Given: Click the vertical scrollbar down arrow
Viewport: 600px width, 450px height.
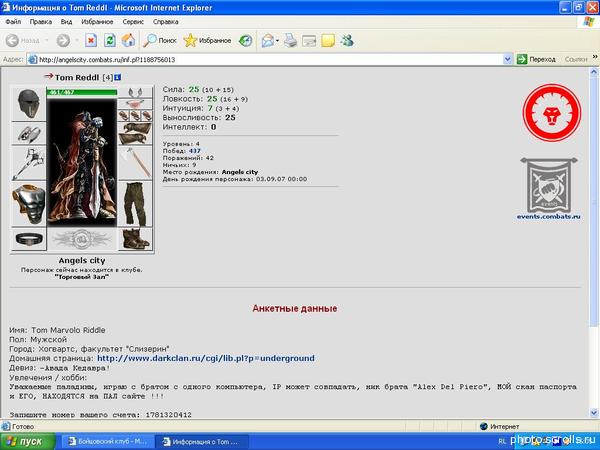Looking at the screenshot, I should (594, 413).
